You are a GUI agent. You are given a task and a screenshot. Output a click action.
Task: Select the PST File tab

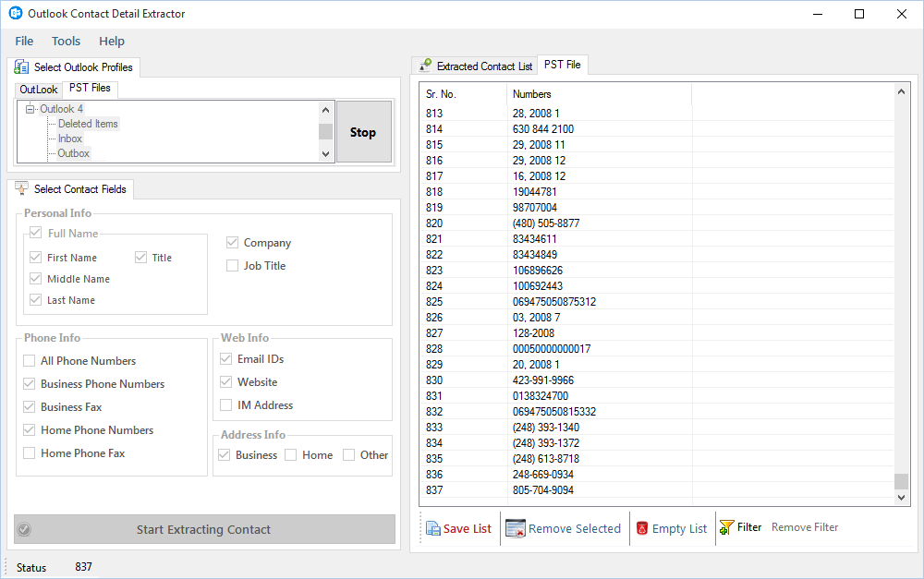[x=562, y=65]
